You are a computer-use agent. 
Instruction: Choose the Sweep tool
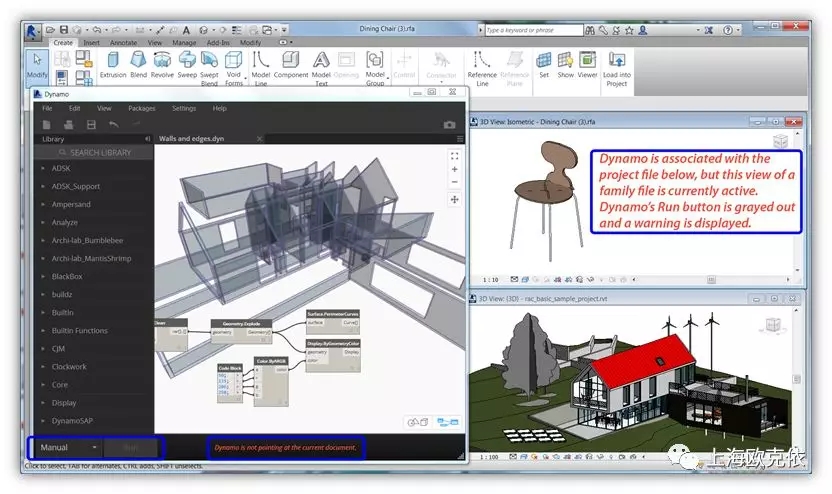187,64
